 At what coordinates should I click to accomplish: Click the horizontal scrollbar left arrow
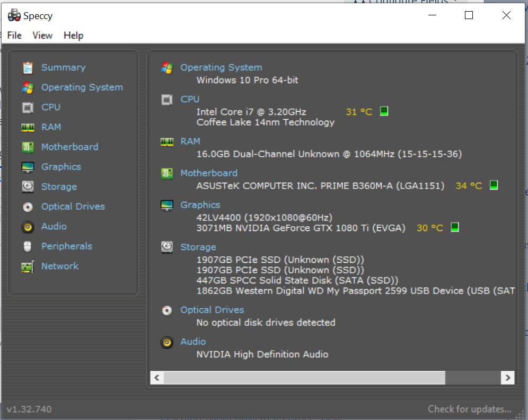coord(157,378)
